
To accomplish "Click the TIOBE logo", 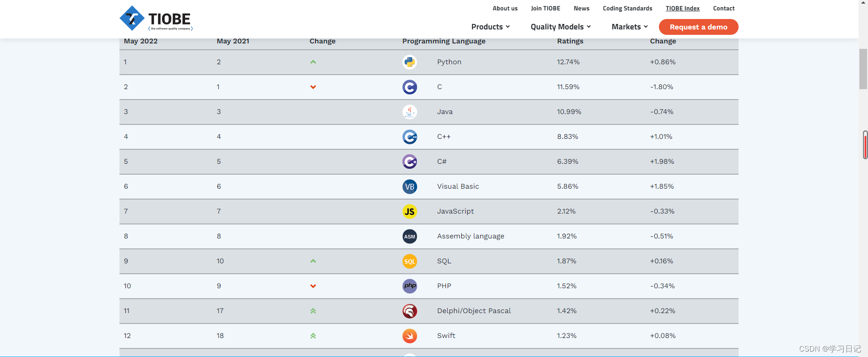I will 156,19.
